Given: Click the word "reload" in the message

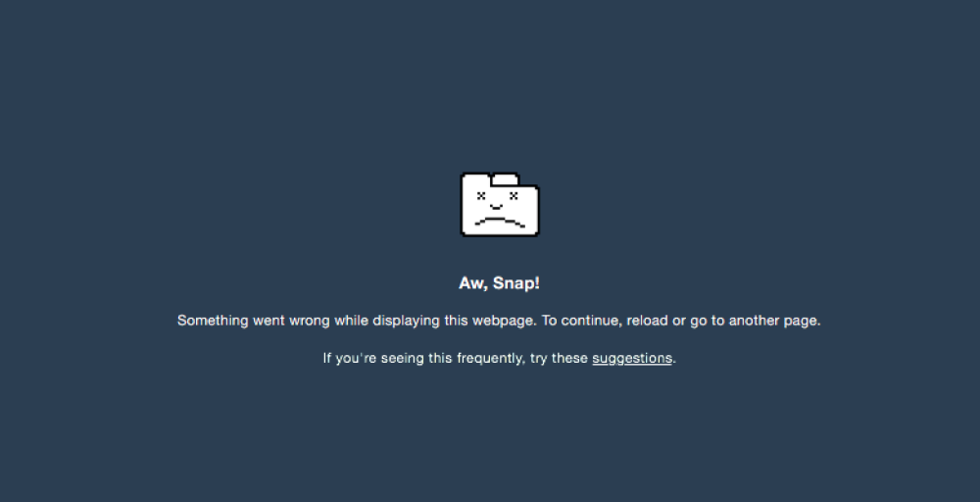Looking at the screenshot, I should tap(647, 320).
